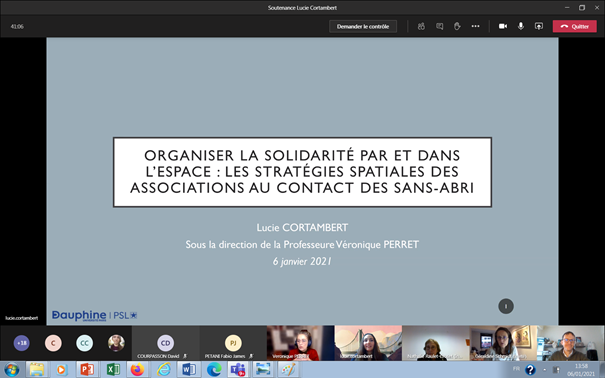This screenshot has height=378, width=605.
Task: Select Véronique Perret video tile
Action: (301, 343)
